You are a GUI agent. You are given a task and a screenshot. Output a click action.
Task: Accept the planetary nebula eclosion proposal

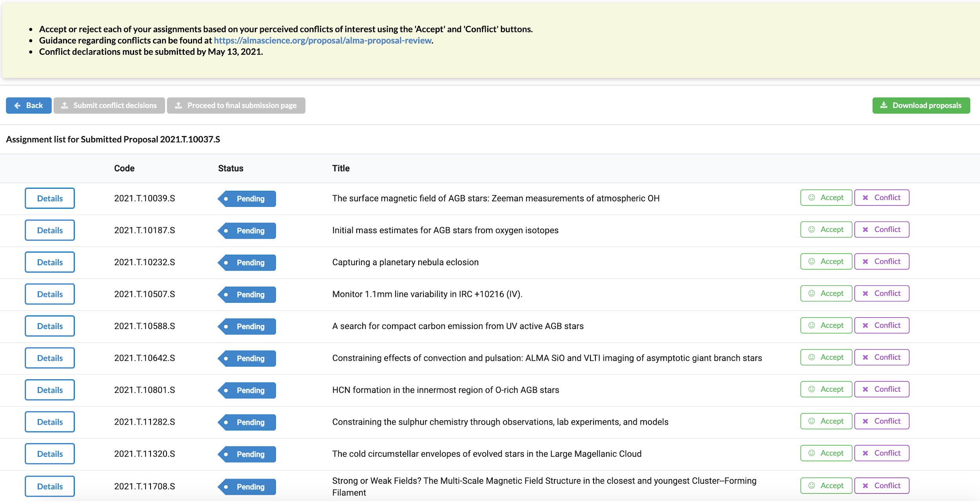826,261
